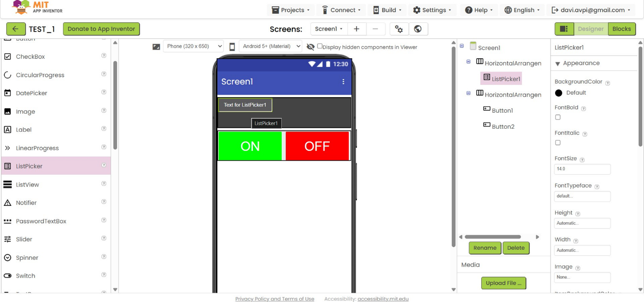Open the Build menu
Viewport: 644px width, 302px height.
[387, 10]
